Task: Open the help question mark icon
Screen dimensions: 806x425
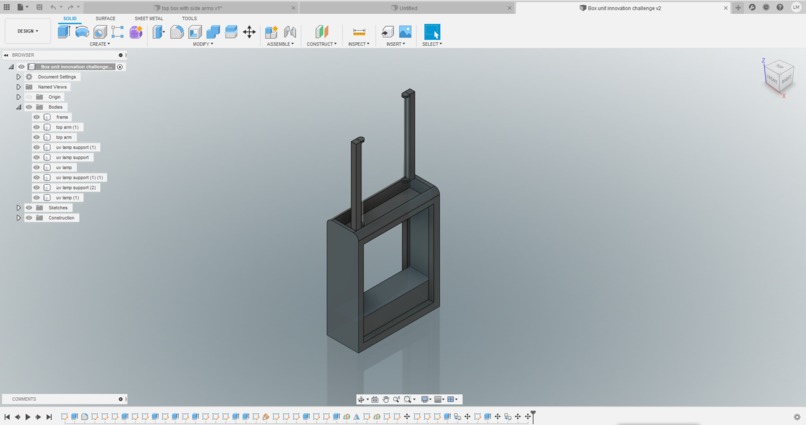Action: (x=780, y=8)
